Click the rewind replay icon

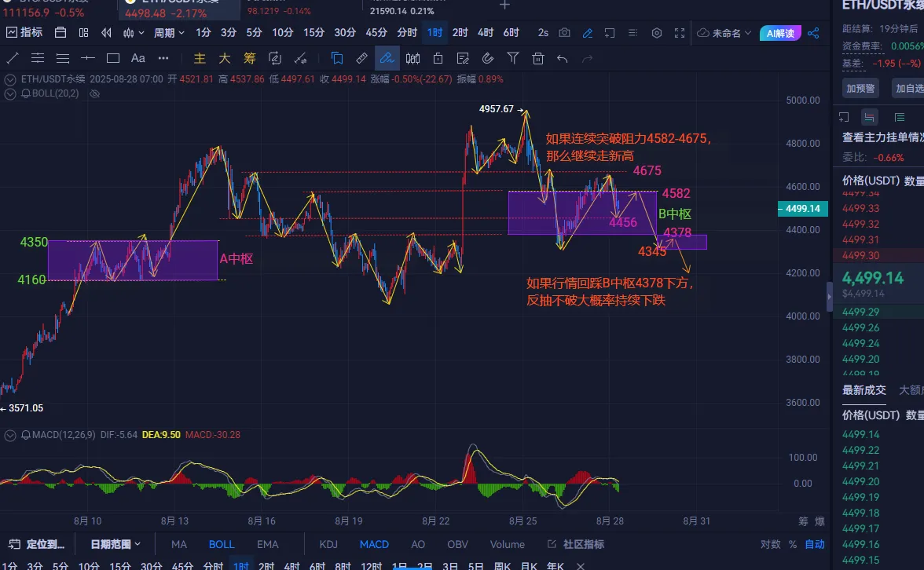pyautogui.click(x=107, y=32)
